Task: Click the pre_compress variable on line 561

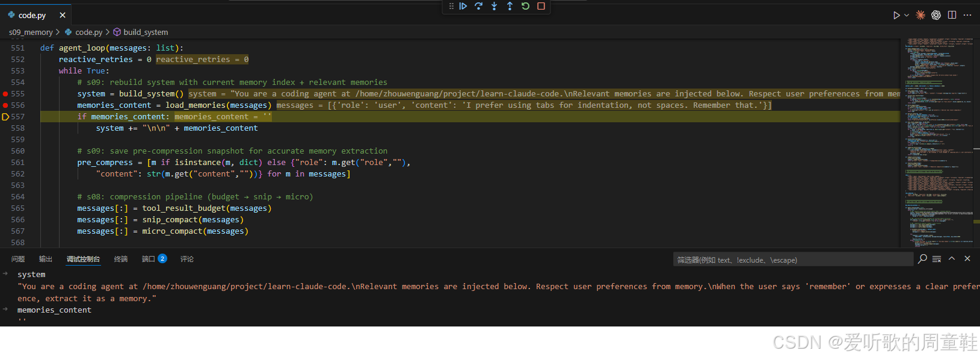Action: click(105, 163)
